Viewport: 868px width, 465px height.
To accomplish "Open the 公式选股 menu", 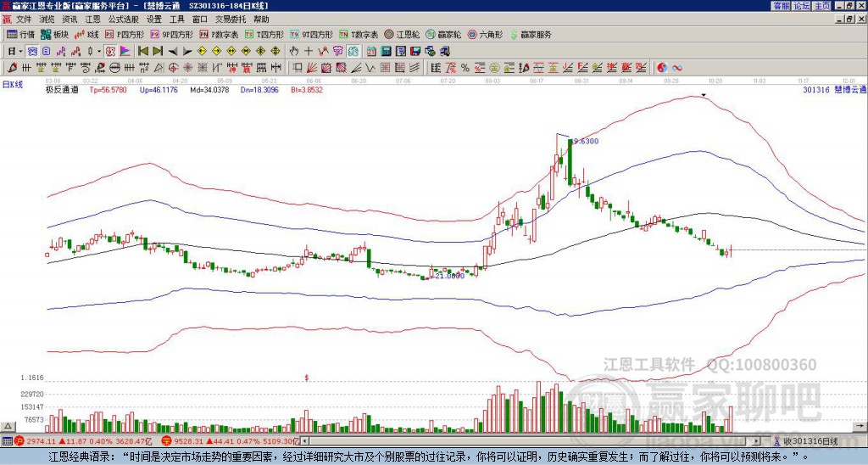I will click(x=123, y=20).
